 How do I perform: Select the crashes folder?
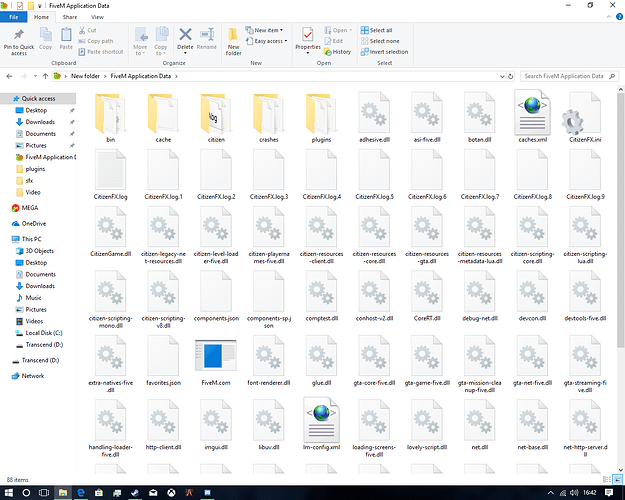tap(269, 118)
